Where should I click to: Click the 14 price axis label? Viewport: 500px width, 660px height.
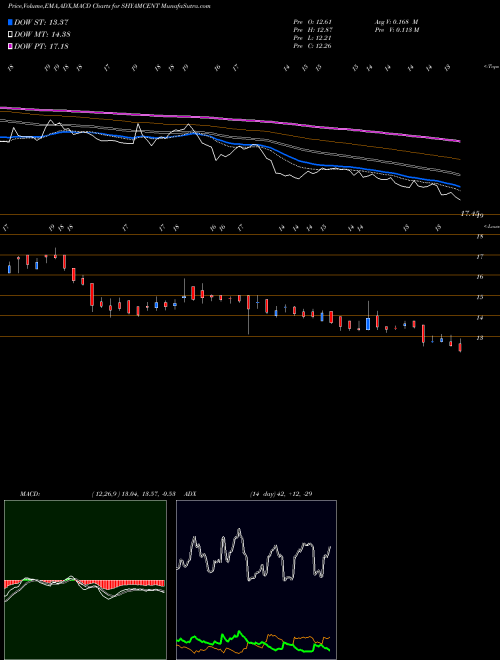tap(479, 318)
